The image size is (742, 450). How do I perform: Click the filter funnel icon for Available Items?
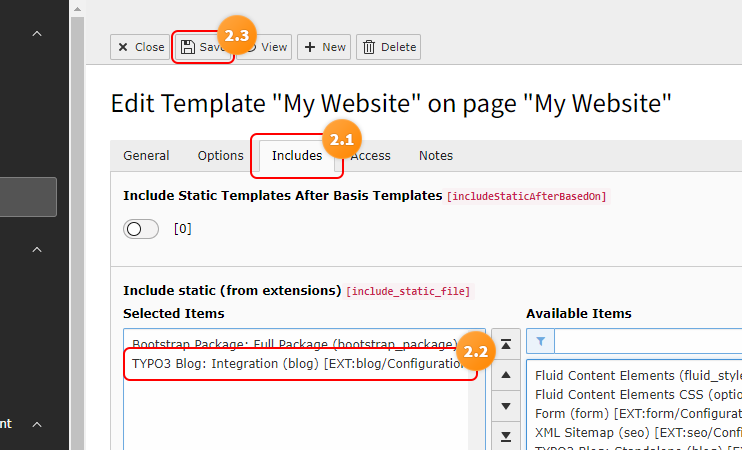point(540,341)
